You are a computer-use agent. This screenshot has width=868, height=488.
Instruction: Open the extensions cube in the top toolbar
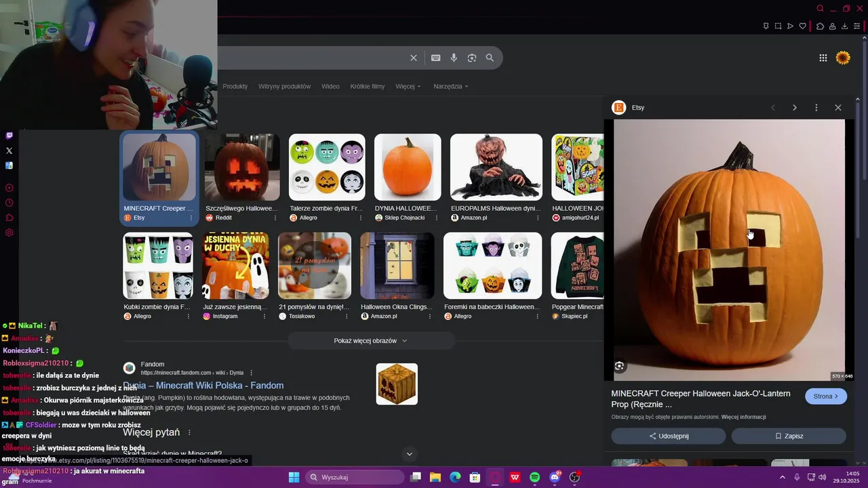pyautogui.click(x=820, y=26)
